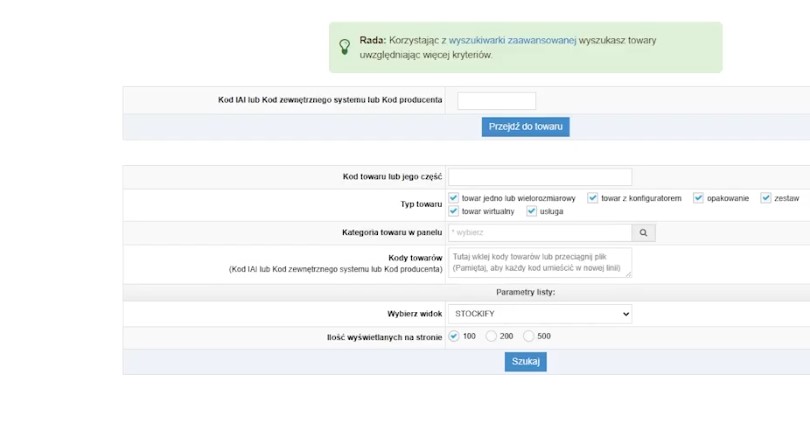
Task: Set 500 items displayed per page
Action: click(x=529, y=336)
